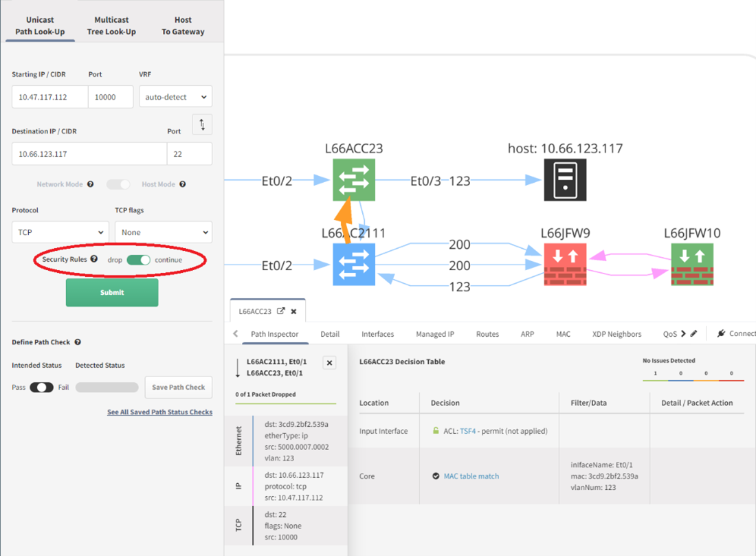Select the L66JFW9 firewall icon

565,264
